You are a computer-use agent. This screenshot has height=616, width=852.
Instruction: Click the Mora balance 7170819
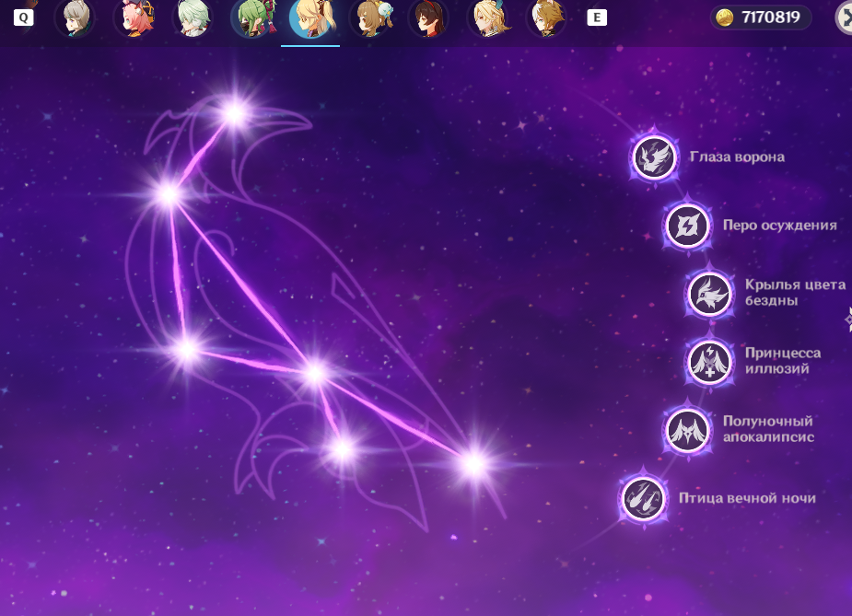point(771,17)
